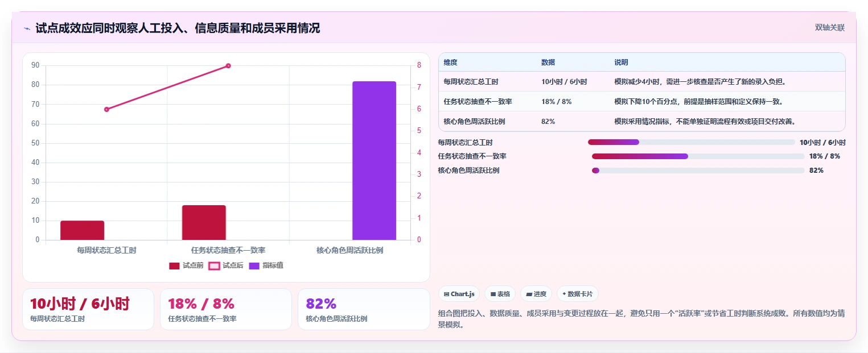Image resolution: width=868 pixels, height=353 pixels.
Task: Click the progress-row label 每周状态汇总工时
Action: pyautogui.click(x=465, y=143)
